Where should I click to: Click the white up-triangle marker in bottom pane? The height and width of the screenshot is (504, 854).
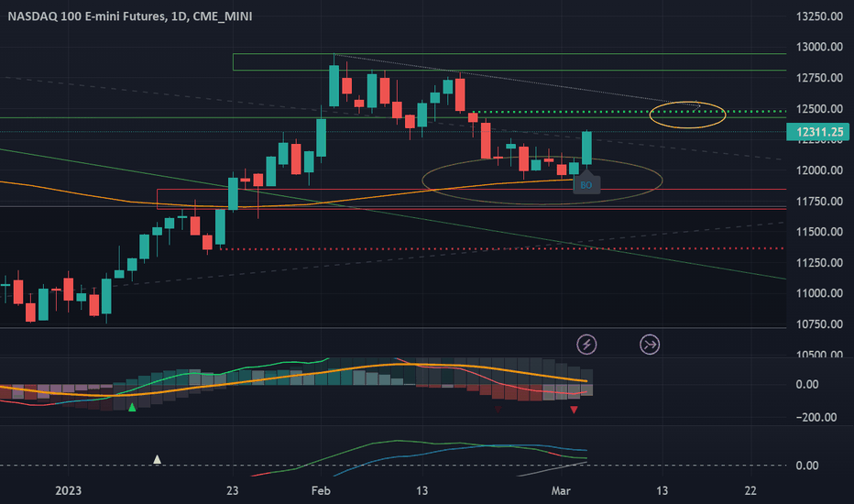click(x=157, y=459)
